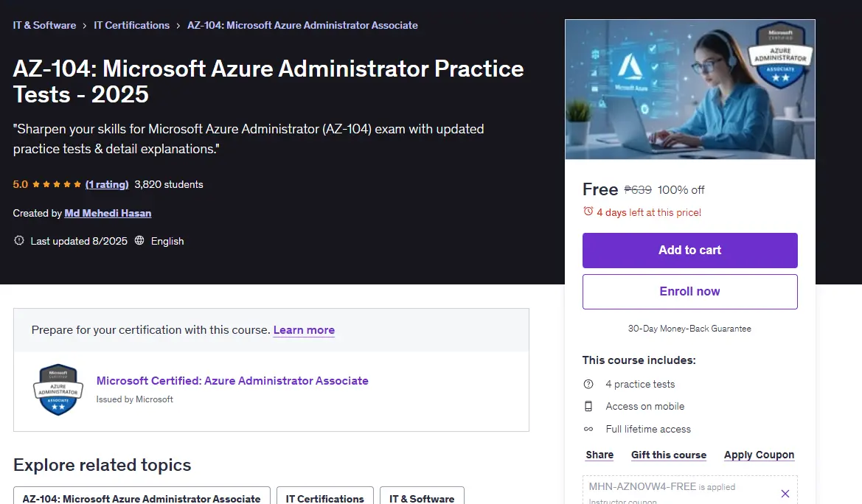
Task: Click the Access on mobile text
Action: [x=645, y=407]
